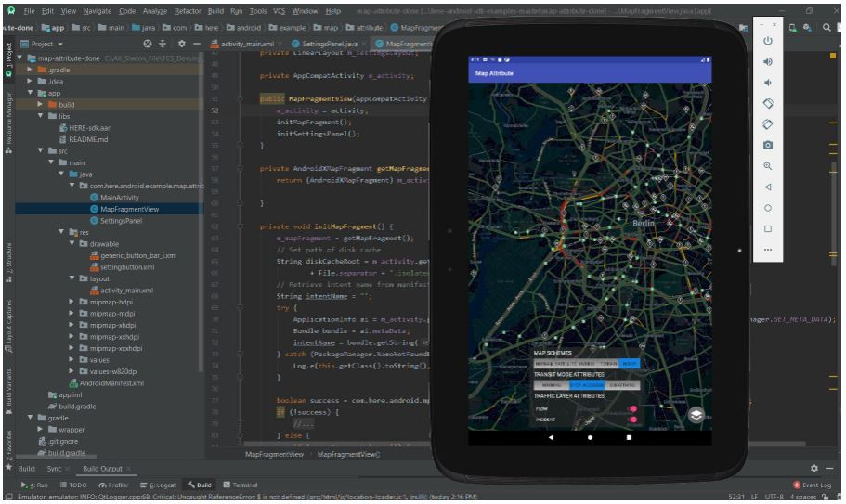Rotate emulator right using lower rotate icon
The width and height of the screenshot is (846, 504).
pos(768,124)
